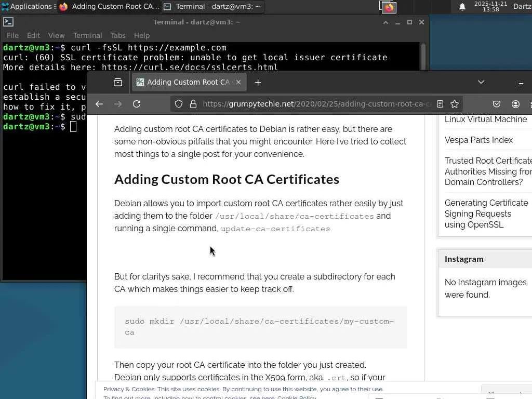
Task: Click the /usr/local/share/ca-certificates inline path
Action: 294,217
